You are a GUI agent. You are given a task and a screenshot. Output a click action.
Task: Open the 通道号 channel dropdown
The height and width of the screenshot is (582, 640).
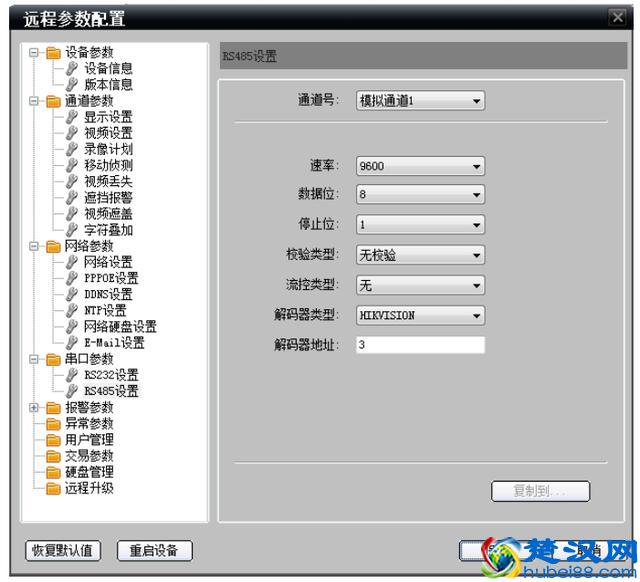tap(420, 101)
